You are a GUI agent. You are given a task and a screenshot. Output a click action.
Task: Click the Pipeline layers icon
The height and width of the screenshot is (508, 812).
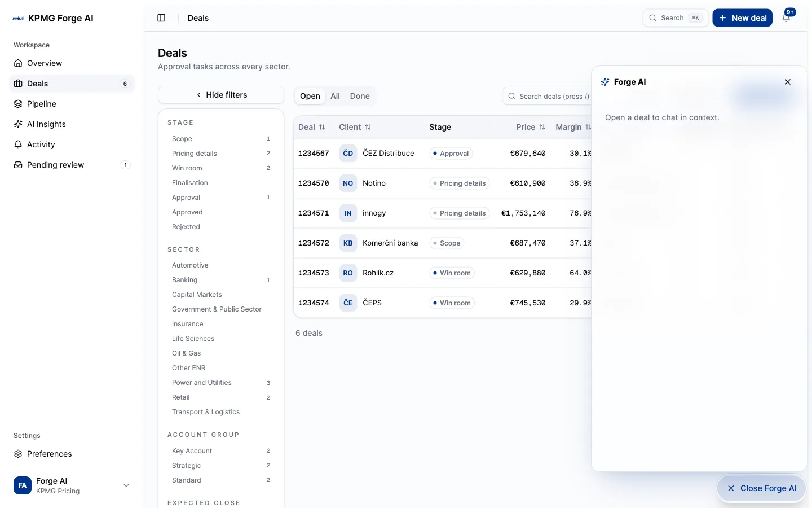point(18,104)
